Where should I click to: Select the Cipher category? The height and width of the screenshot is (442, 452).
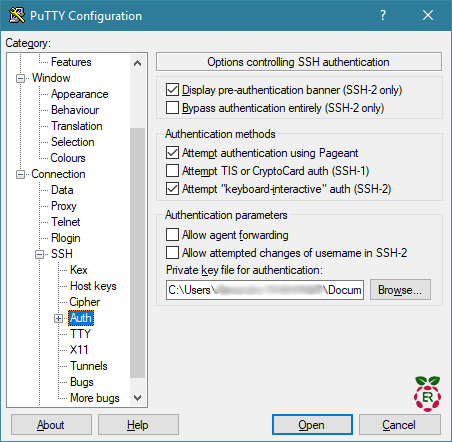point(85,302)
